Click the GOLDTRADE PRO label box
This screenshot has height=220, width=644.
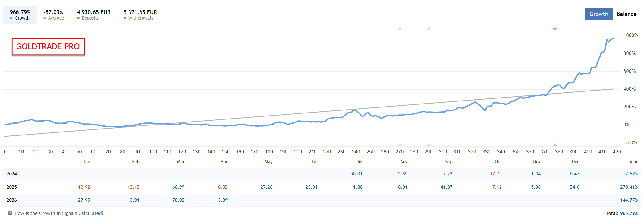(x=48, y=47)
